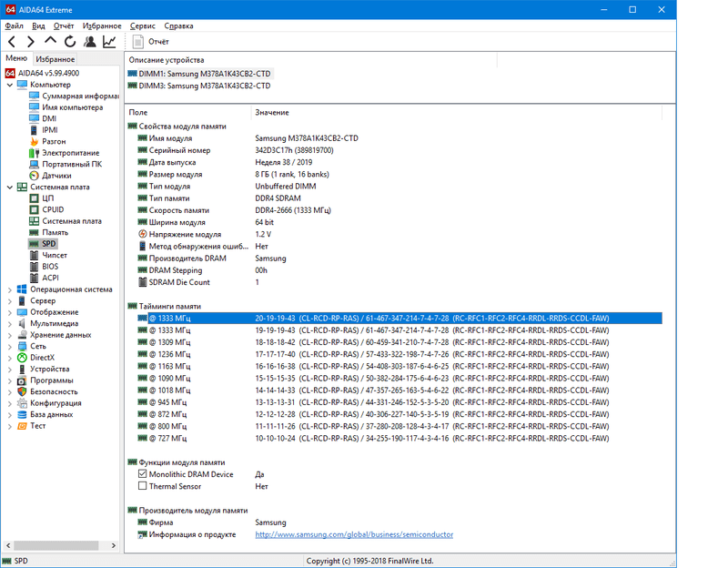The image size is (728, 568).
Task: Click the Поле column header
Action: (188, 112)
